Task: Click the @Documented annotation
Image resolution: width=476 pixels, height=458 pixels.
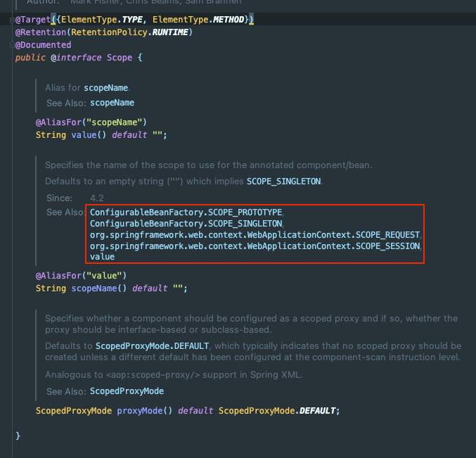Action: pyautogui.click(x=43, y=45)
